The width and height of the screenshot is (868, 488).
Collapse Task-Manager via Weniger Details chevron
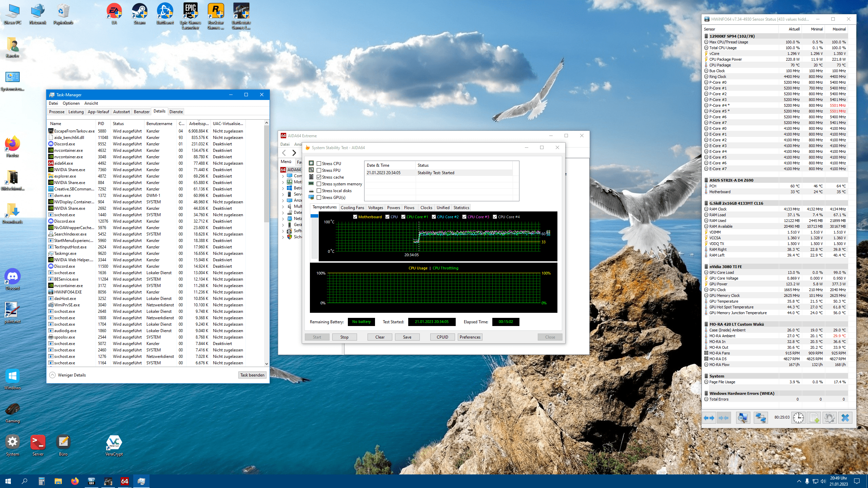[52, 375]
